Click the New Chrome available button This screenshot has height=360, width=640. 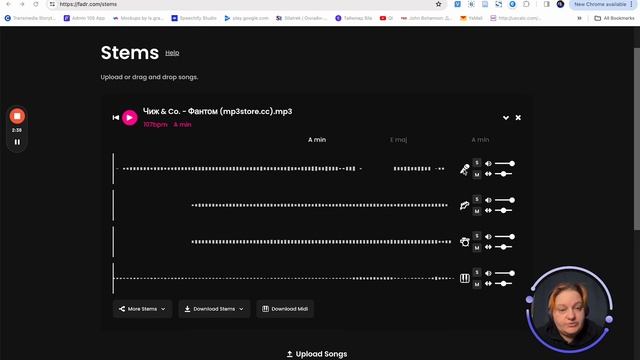click(x=602, y=4)
